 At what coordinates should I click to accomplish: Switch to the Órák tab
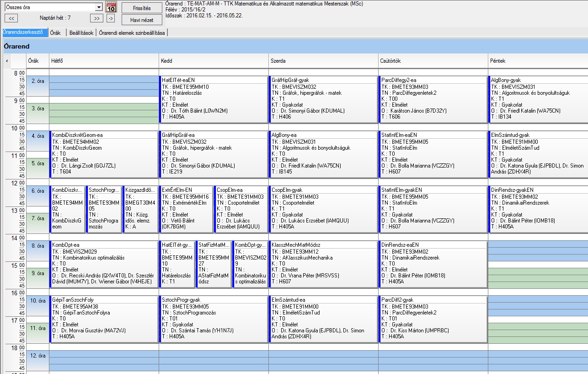pyautogui.click(x=55, y=33)
